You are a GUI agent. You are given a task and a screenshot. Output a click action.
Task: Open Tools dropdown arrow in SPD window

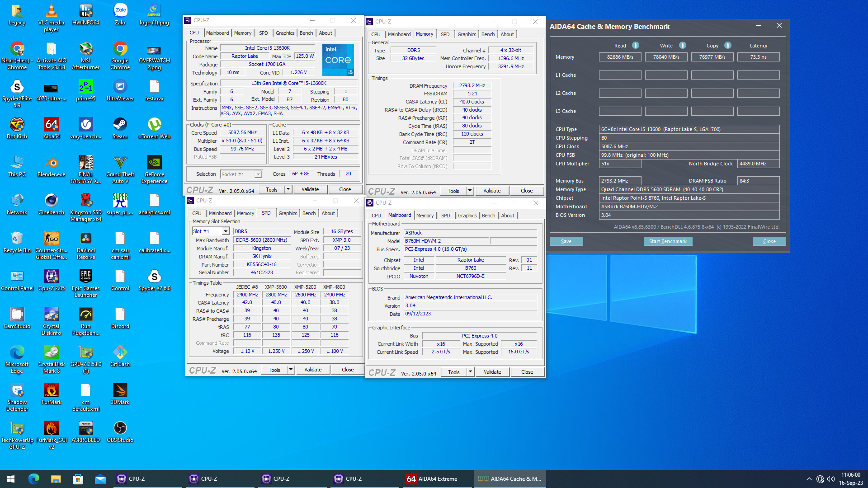point(291,370)
